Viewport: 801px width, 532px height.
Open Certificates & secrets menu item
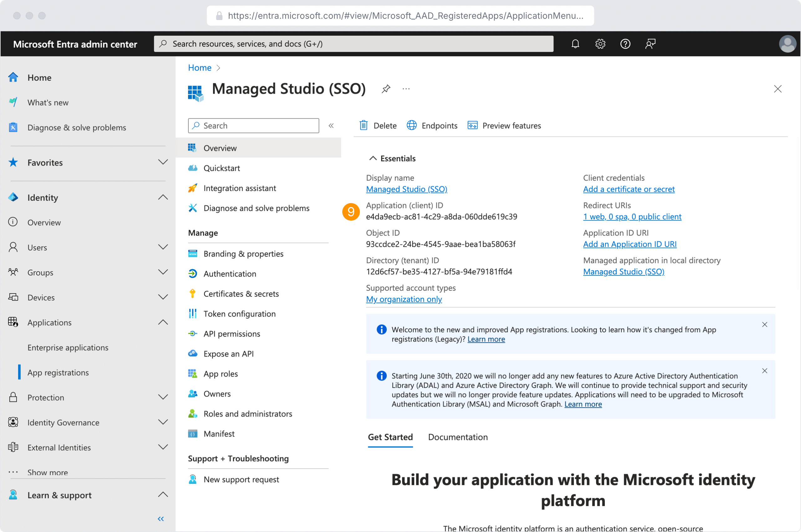coord(241,294)
